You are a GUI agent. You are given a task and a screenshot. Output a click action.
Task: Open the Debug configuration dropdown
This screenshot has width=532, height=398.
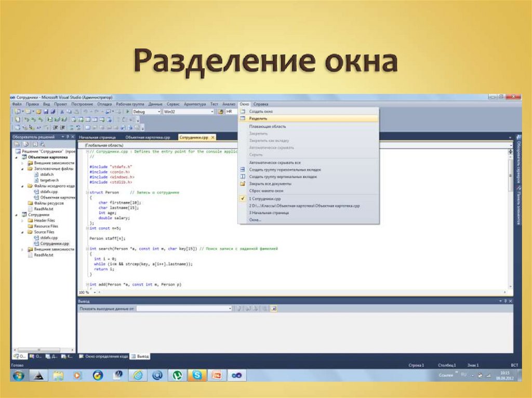146,112
